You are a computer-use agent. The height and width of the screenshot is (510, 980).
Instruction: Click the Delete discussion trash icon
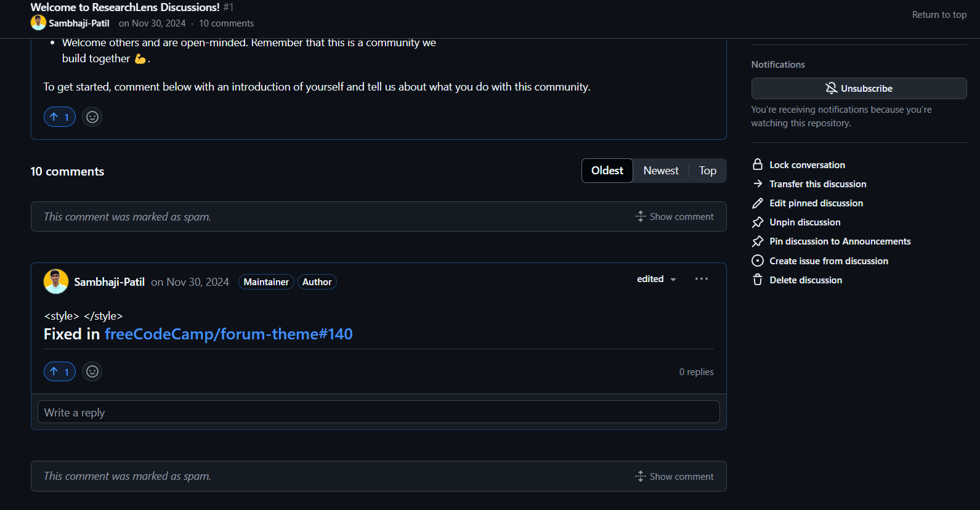click(x=758, y=280)
